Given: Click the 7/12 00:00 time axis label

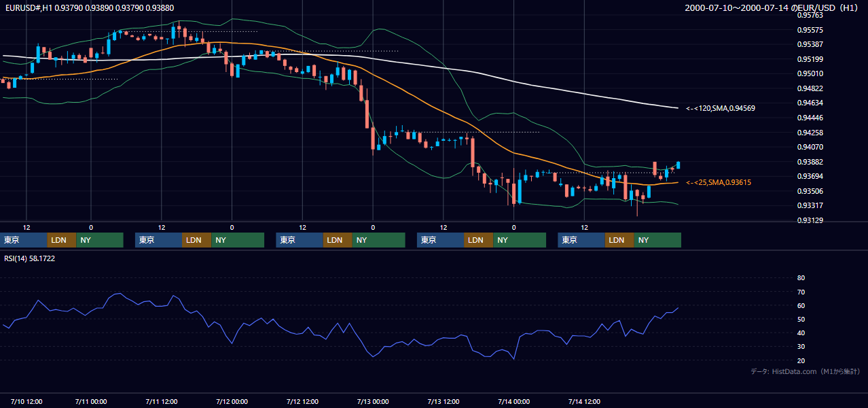Looking at the screenshot, I should point(232,401).
